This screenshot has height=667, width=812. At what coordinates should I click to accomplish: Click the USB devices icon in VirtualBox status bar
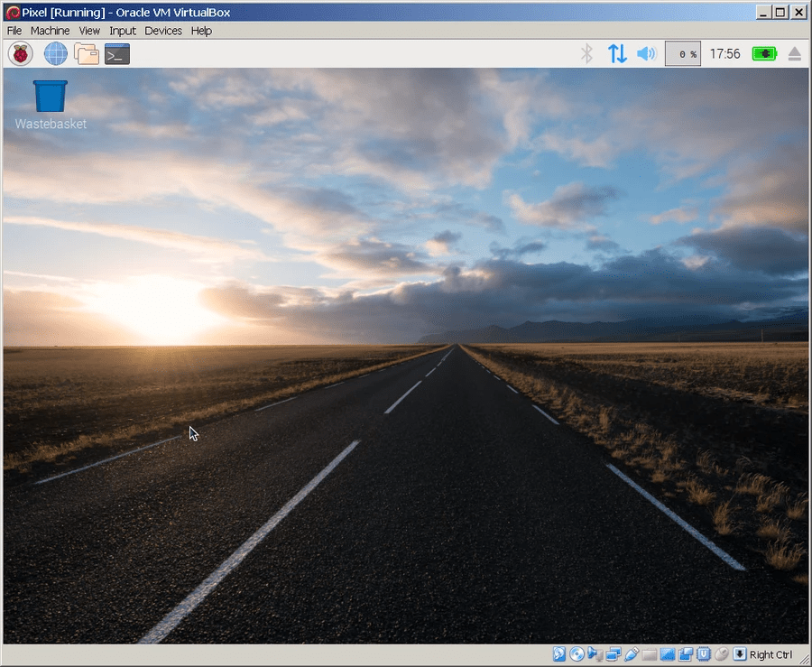(x=631, y=653)
